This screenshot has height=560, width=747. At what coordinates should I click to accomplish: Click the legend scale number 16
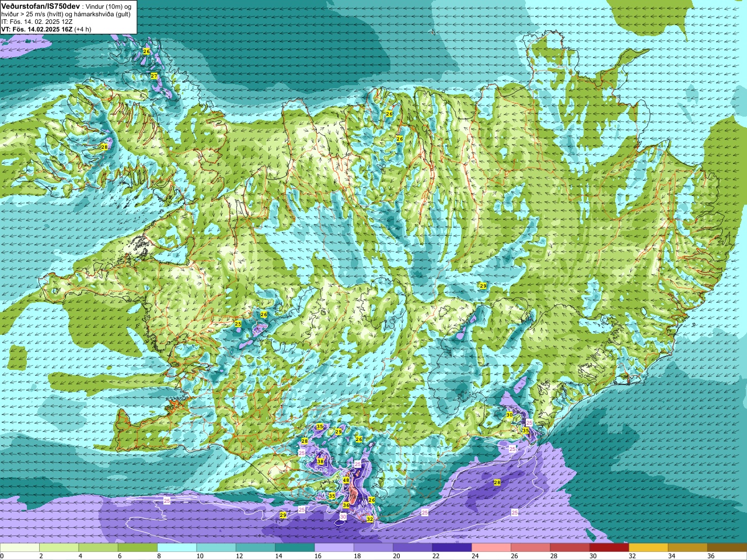pos(317,556)
